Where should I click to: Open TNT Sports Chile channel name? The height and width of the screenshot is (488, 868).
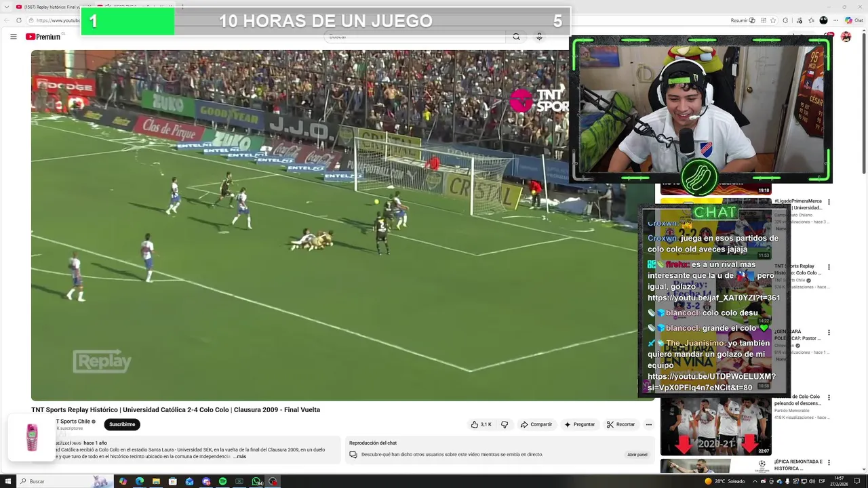click(x=75, y=421)
